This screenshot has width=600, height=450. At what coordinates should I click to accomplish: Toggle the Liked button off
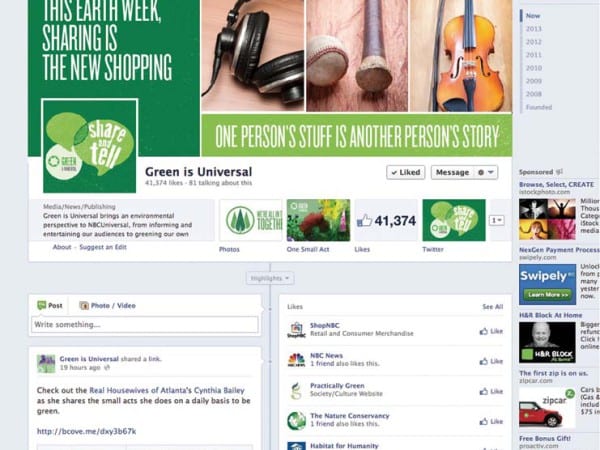[406, 173]
